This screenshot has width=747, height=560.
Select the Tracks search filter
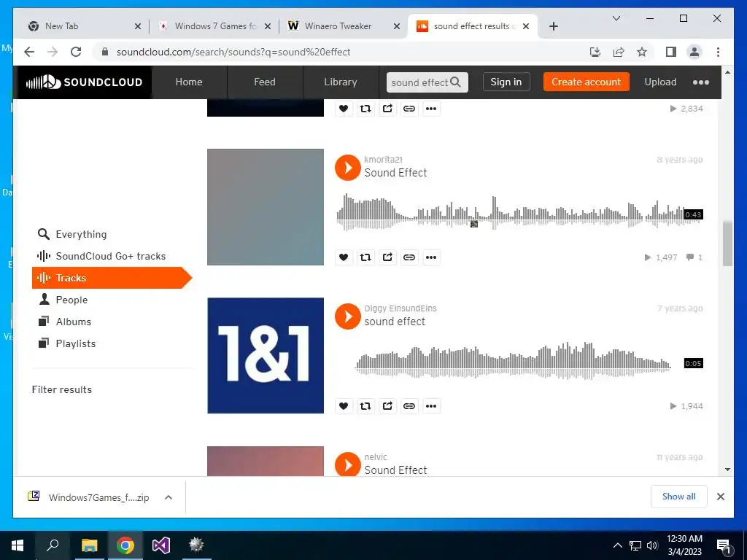[x=112, y=278]
